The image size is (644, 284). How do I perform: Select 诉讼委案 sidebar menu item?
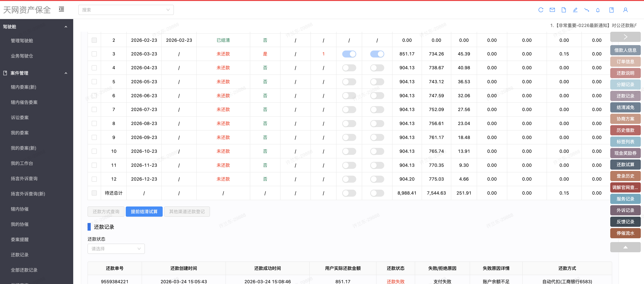pyautogui.click(x=20, y=118)
